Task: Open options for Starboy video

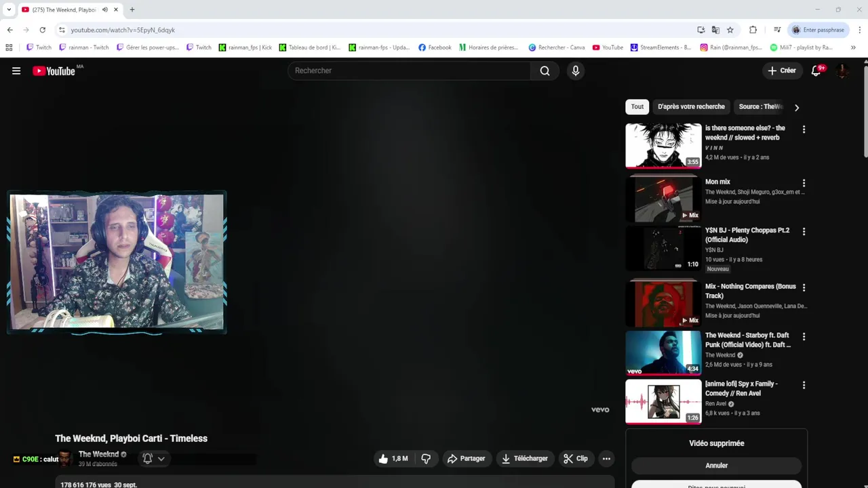Action: coord(804,336)
